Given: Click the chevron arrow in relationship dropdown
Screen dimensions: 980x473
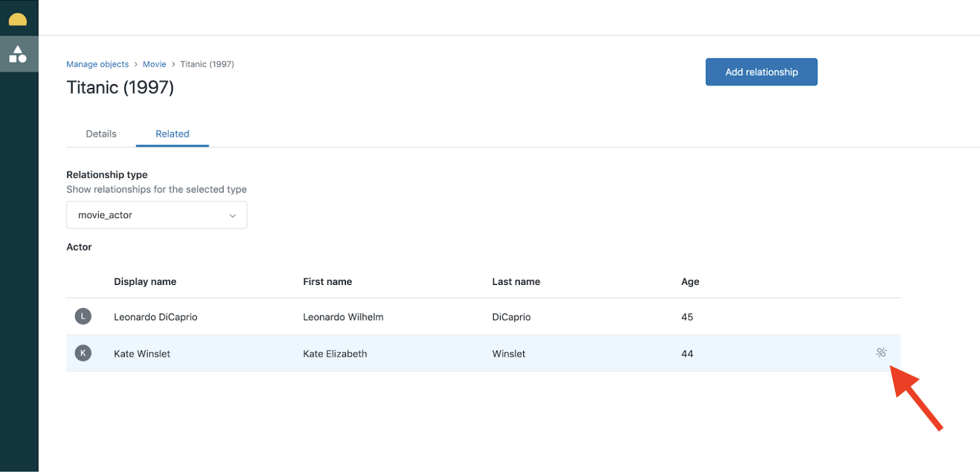Looking at the screenshot, I should [x=233, y=215].
